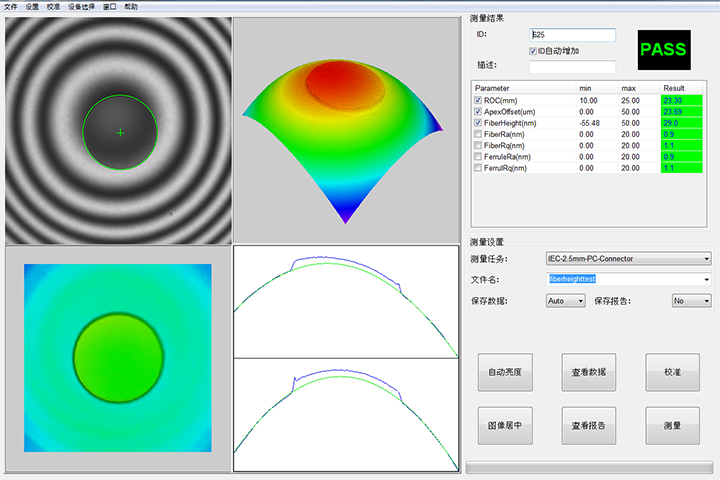
Task: Click the min column header
Action: pos(596,88)
